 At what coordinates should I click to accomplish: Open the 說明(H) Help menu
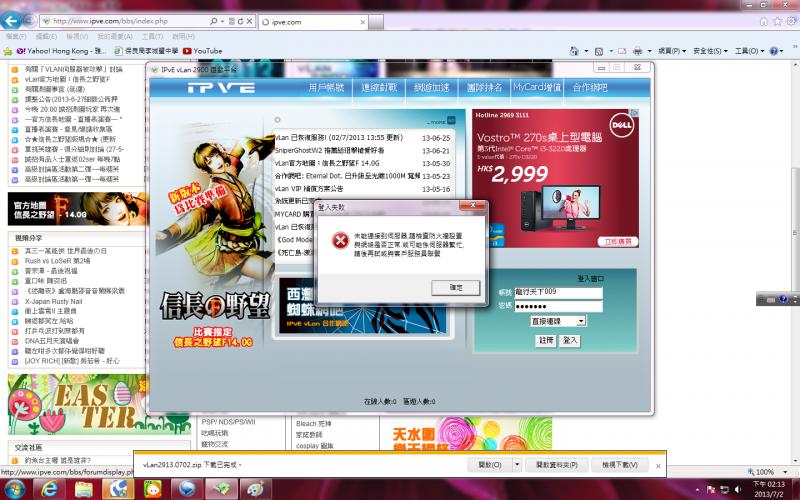click(183, 36)
